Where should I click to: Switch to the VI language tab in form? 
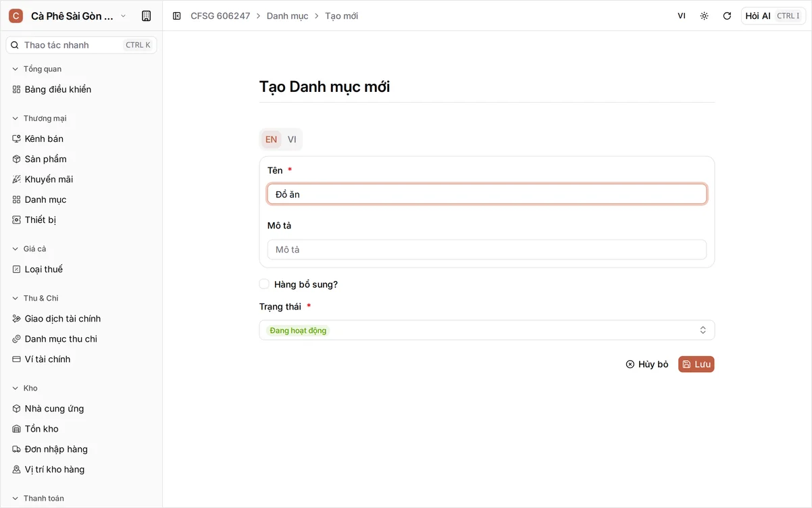[x=292, y=139]
